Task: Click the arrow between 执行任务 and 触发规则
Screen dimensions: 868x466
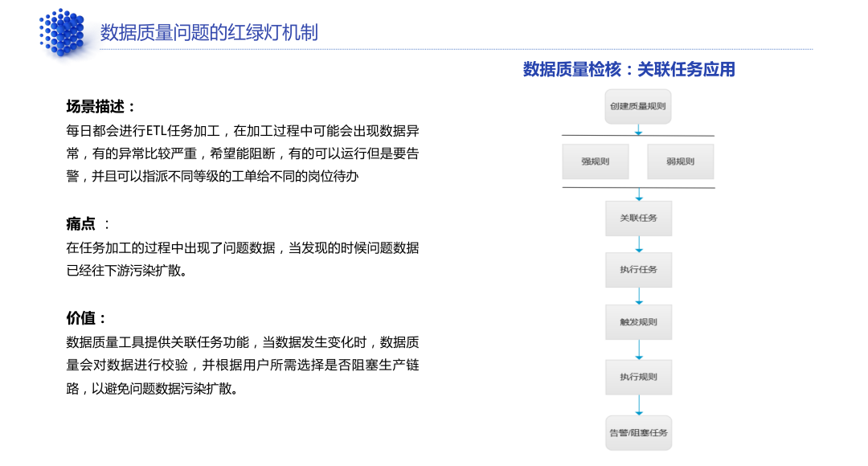Action: (638, 296)
